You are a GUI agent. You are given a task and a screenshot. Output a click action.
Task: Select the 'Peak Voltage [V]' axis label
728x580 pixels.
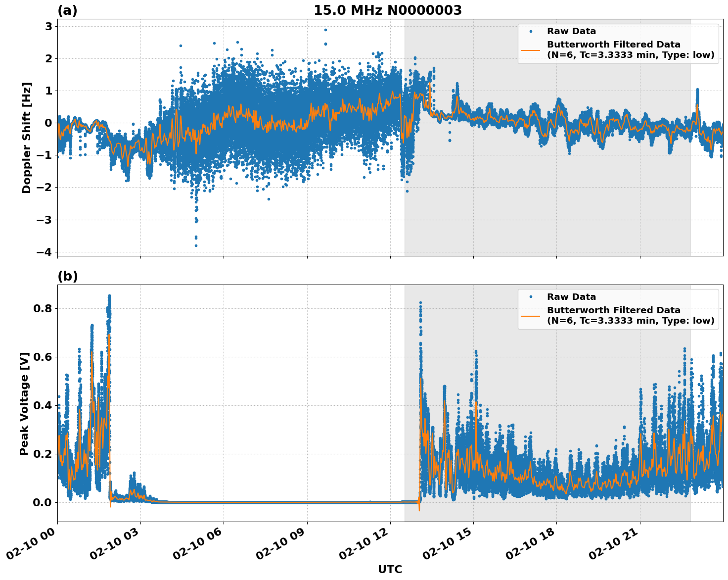click(24, 403)
